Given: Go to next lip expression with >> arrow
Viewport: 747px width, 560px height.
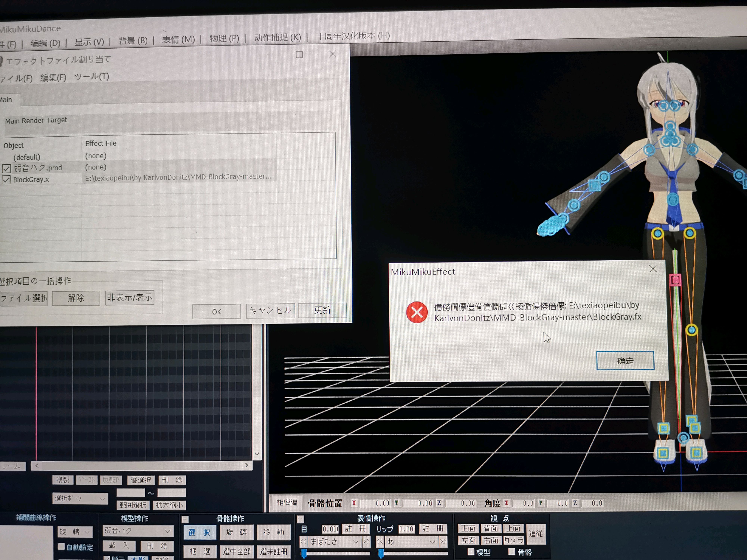Looking at the screenshot, I should pyautogui.click(x=443, y=542).
